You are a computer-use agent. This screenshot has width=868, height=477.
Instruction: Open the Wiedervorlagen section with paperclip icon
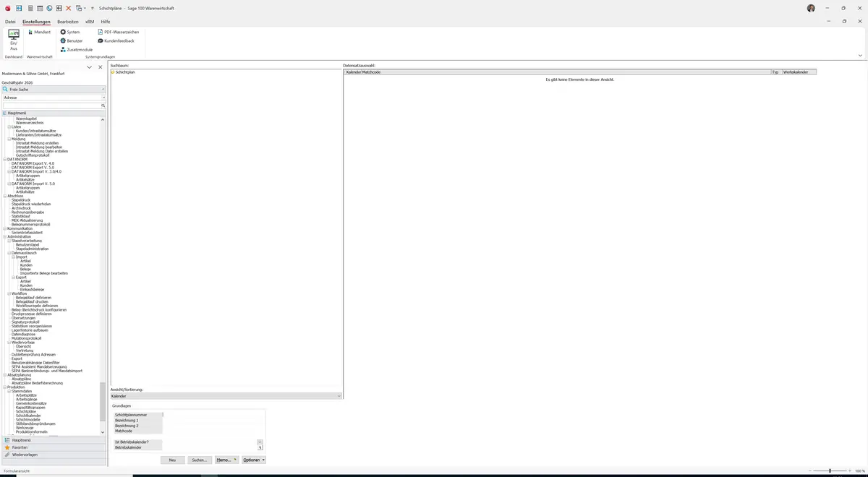(54, 455)
